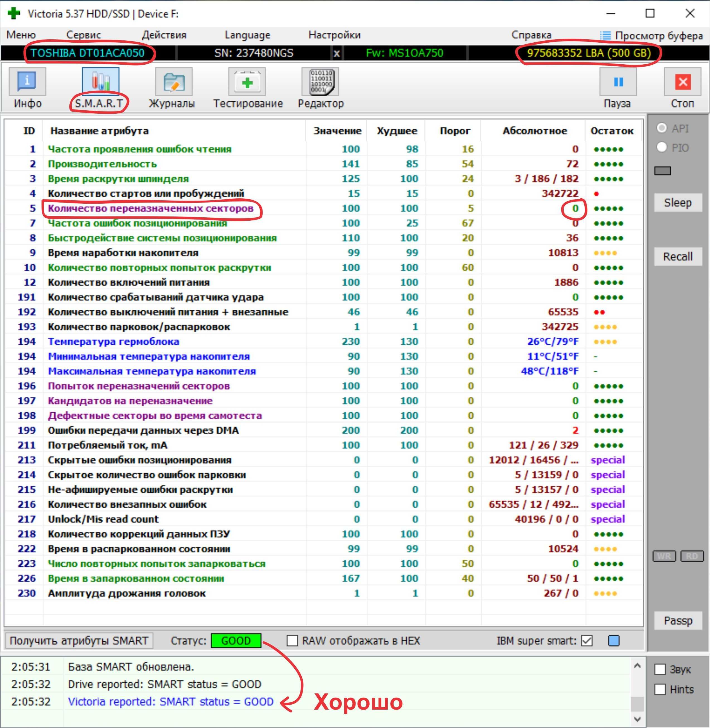Click the red Стоп icon

(682, 81)
